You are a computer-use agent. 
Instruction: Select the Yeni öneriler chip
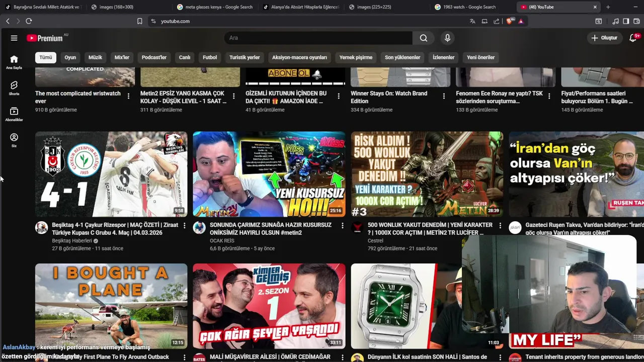click(480, 57)
